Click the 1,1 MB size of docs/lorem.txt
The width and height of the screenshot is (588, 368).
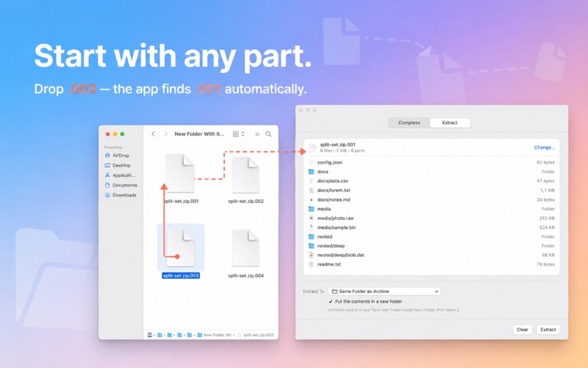[x=548, y=191]
